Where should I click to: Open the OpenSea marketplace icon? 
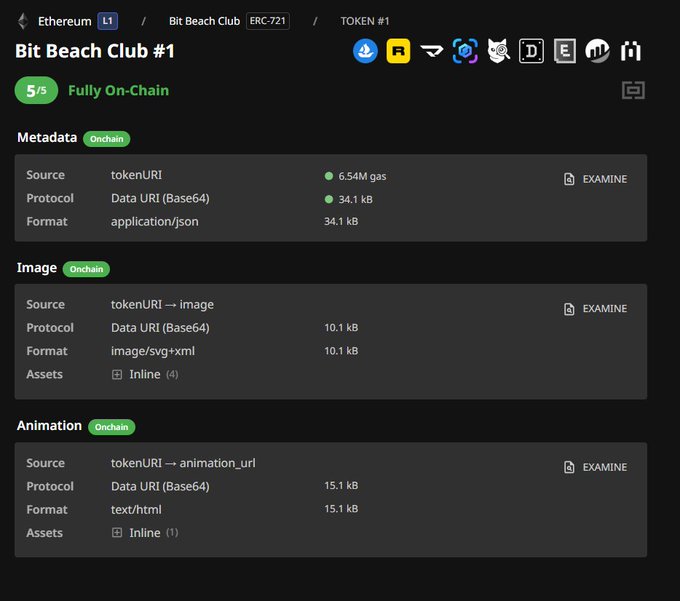click(x=365, y=51)
